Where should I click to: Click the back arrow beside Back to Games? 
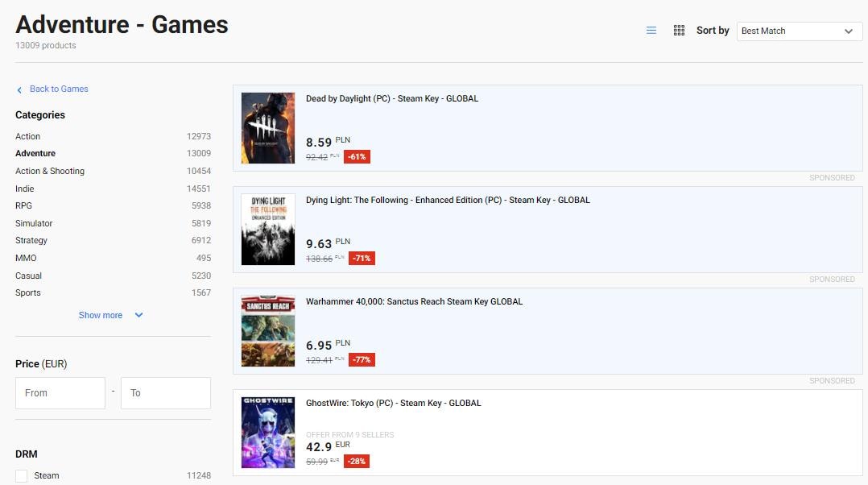pyautogui.click(x=19, y=89)
